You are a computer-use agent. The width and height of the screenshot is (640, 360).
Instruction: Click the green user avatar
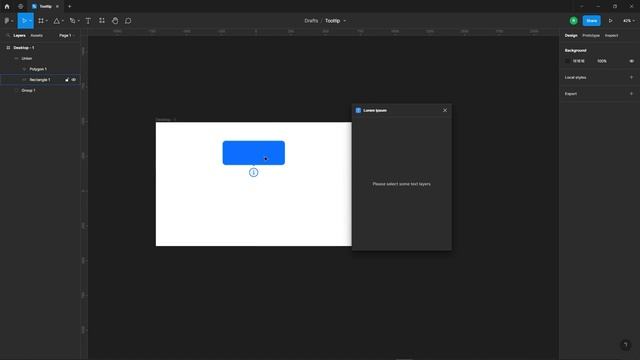[x=573, y=20]
